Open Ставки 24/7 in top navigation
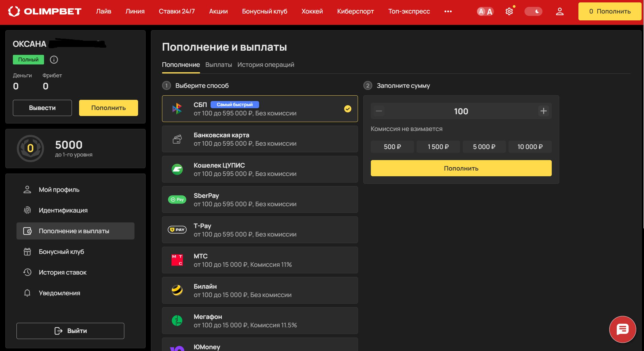This screenshot has height=351, width=644. (177, 11)
